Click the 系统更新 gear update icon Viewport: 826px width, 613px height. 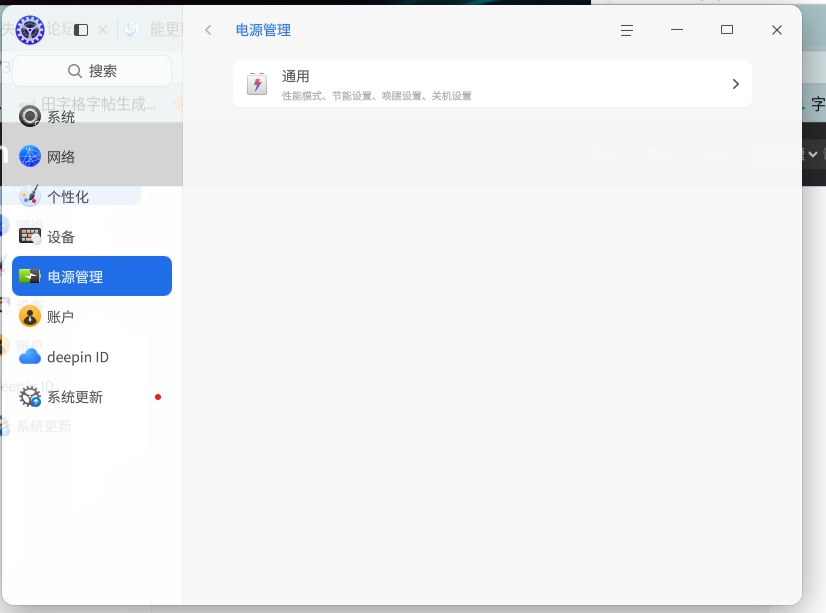click(x=30, y=397)
